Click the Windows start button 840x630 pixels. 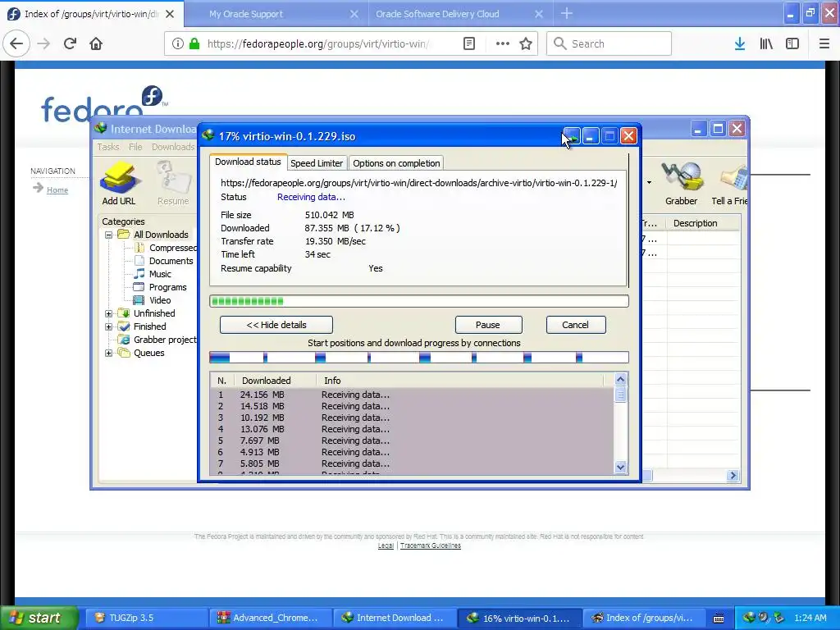(x=39, y=618)
